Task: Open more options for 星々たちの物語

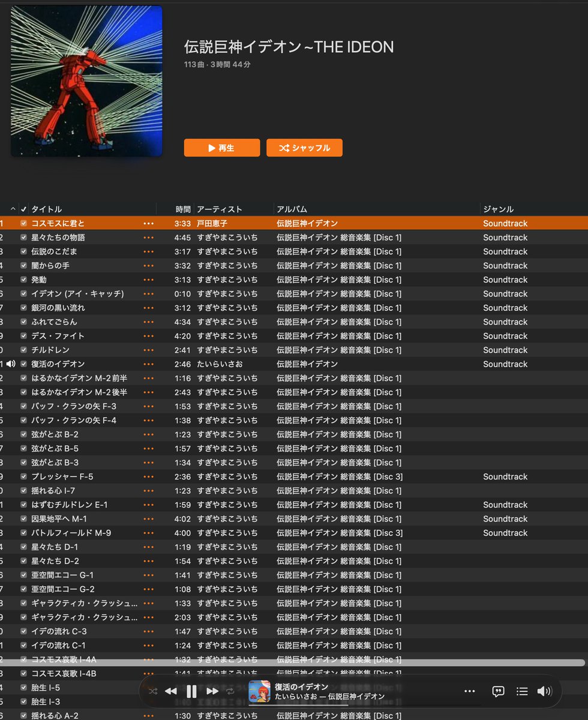Action: [x=149, y=237]
